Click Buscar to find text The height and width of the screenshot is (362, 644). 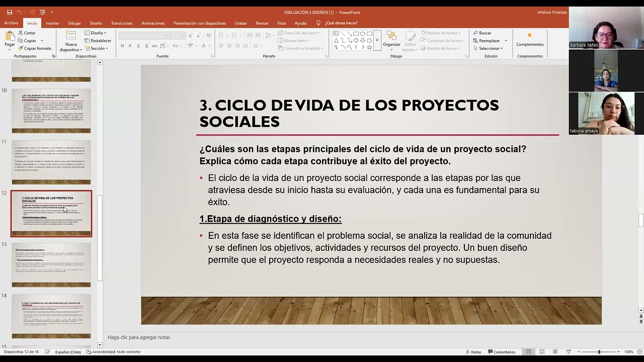(x=482, y=33)
